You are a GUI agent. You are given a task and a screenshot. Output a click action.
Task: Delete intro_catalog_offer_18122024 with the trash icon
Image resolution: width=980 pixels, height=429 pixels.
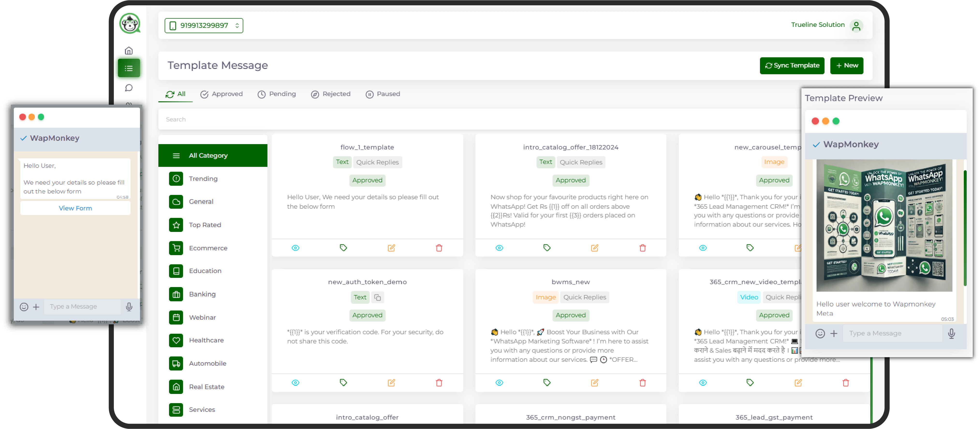[642, 248]
